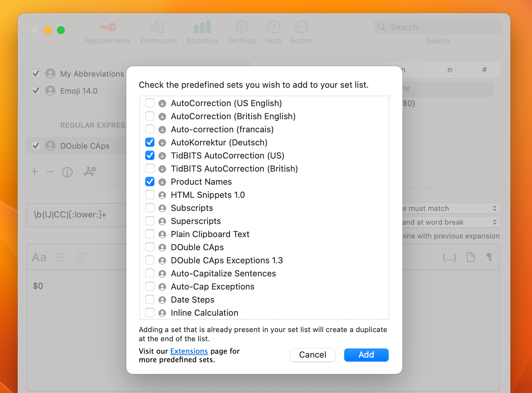Check AutoCorrection (British English) checkbox

(150, 116)
